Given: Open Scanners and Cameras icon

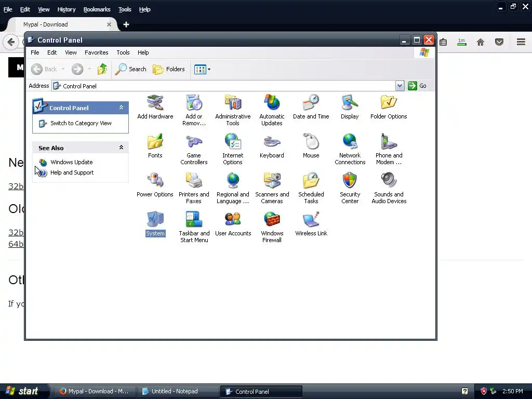Looking at the screenshot, I should (x=272, y=188).
